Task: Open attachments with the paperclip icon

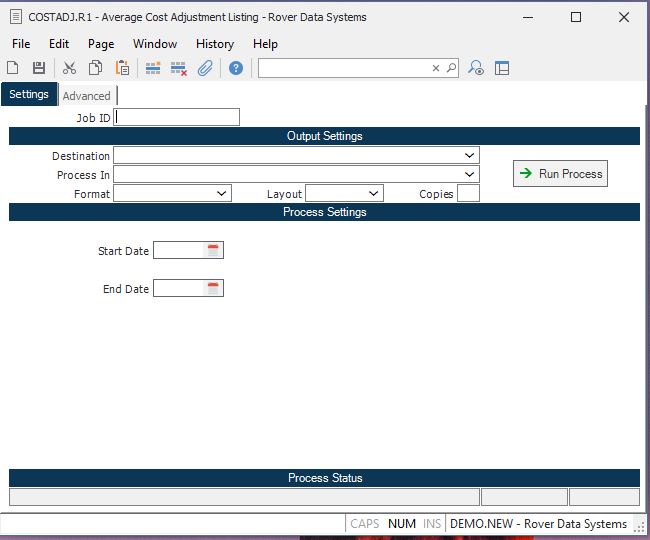Action: coord(205,68)
